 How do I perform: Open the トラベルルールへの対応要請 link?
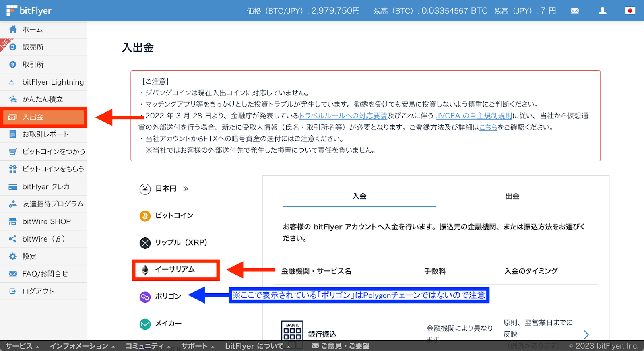coord(343,116)
